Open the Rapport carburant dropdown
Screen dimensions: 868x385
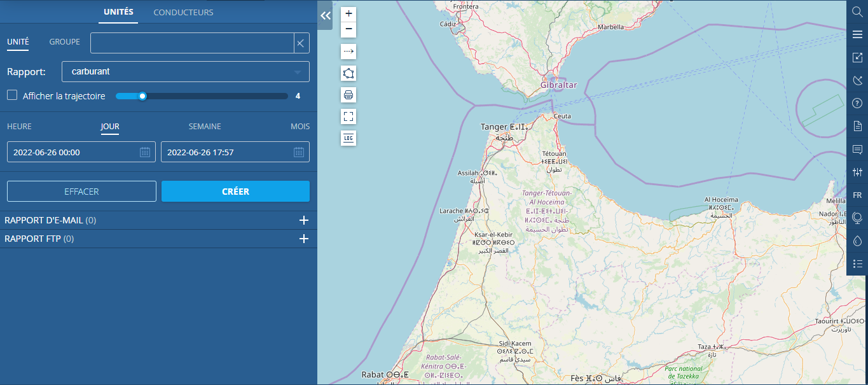tap(186, 72)
